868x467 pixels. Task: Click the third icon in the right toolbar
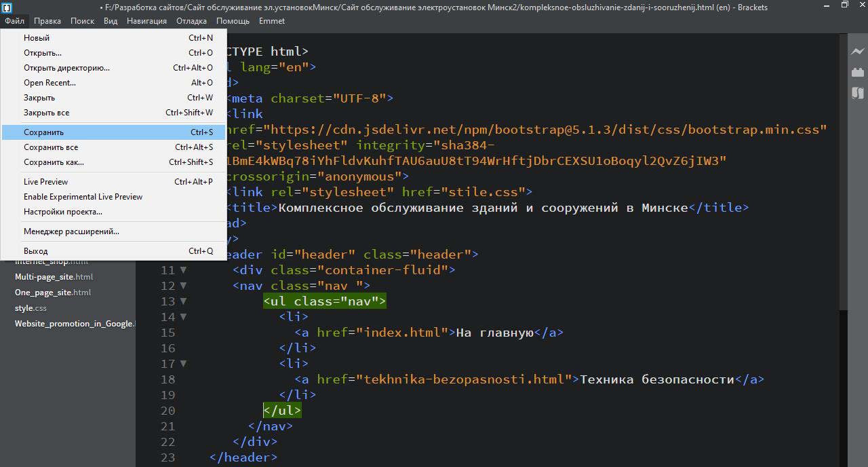(x=857, y=93)
